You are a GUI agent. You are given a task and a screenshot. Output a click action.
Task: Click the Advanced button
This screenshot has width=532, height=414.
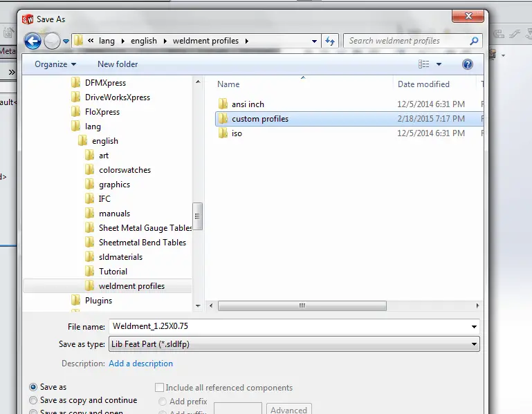tap(288, 409)
